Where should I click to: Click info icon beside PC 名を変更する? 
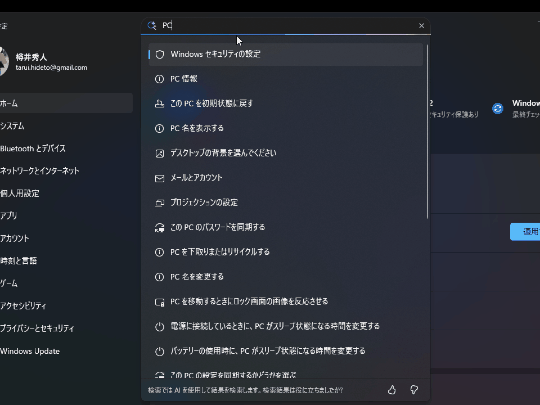coord(159,277)
